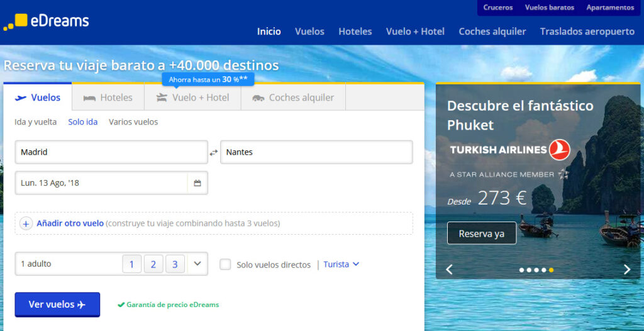Go to previous promotional banner slide
The image size is (644, 331).
click(449, 269)
